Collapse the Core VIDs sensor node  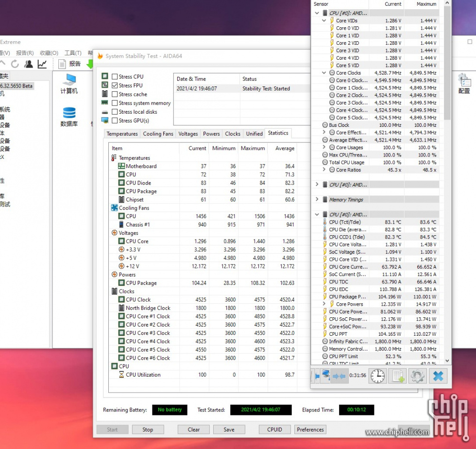(324, 21)
